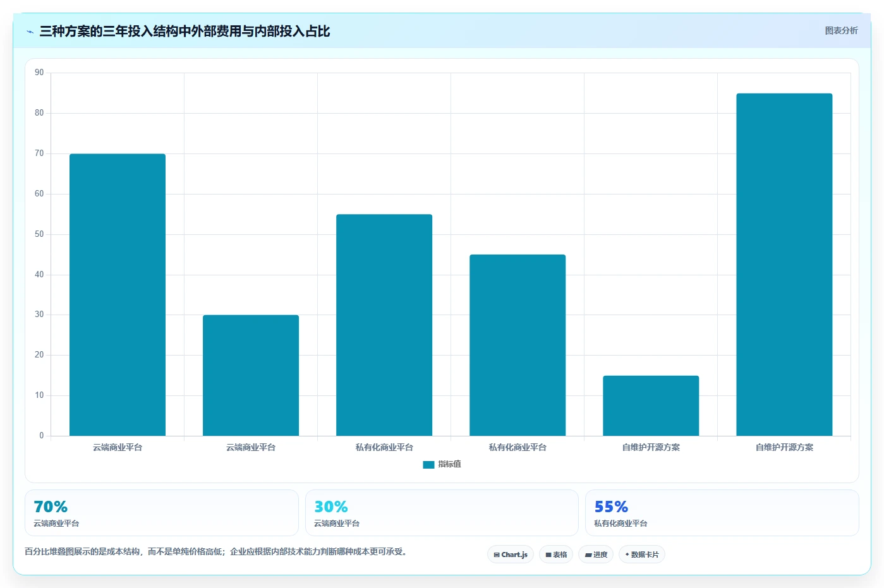
Task: Open the 30% 云端商业平台 data card
Action: [x=442, y=513]
